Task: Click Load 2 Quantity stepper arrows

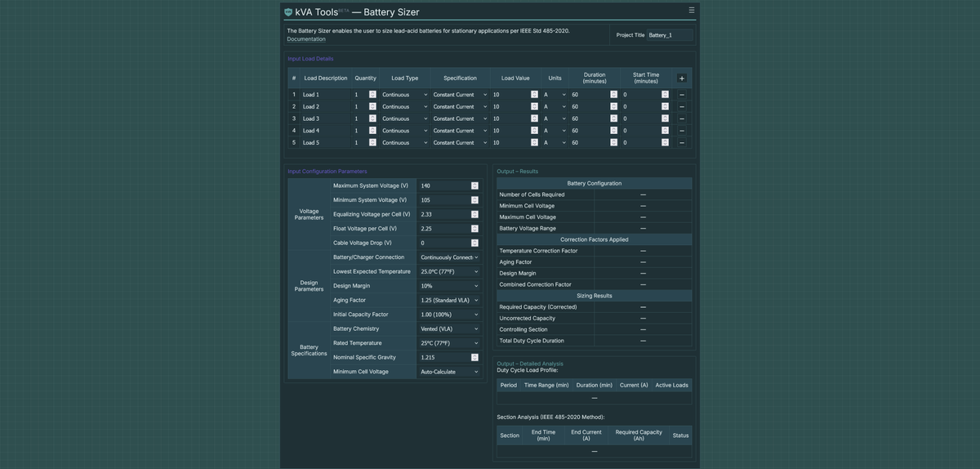Action: 372,107
